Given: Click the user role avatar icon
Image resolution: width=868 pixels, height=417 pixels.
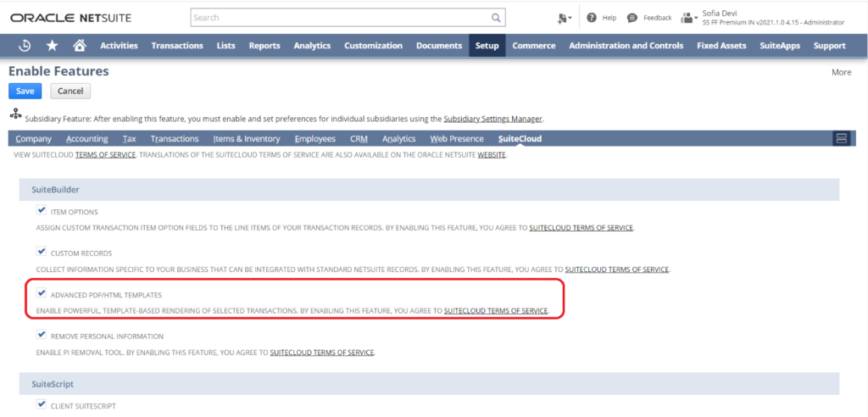Looking at the screenshot, I should pos(687,17).
